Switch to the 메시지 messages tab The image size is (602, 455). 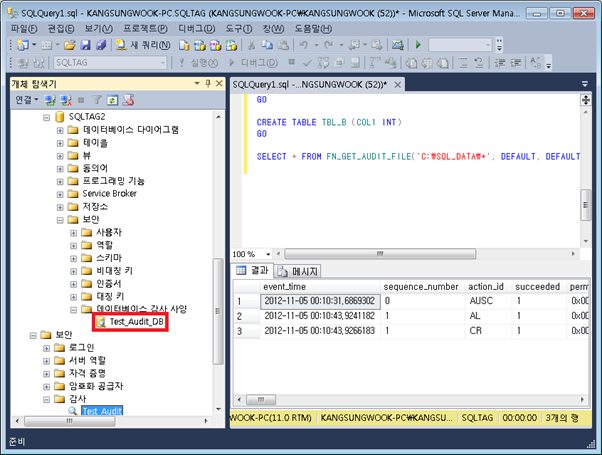pos(298,271)
